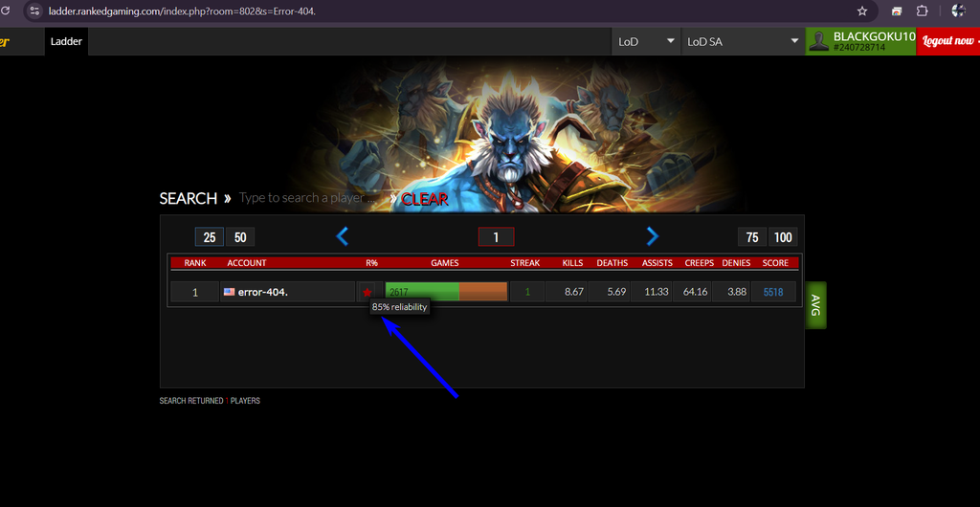Open the LoD SA room dropdown
This screenshot has height=507, width=980.
coord(743,41)
